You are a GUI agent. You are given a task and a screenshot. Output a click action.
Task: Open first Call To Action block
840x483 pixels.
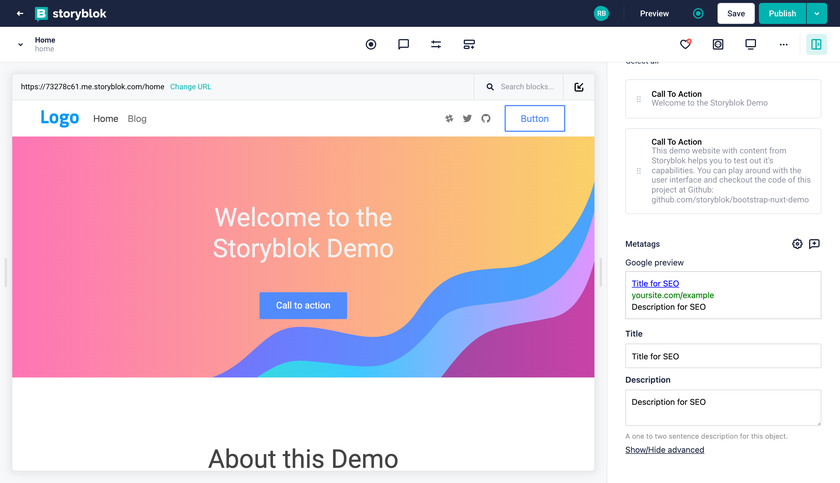(723, 99)
